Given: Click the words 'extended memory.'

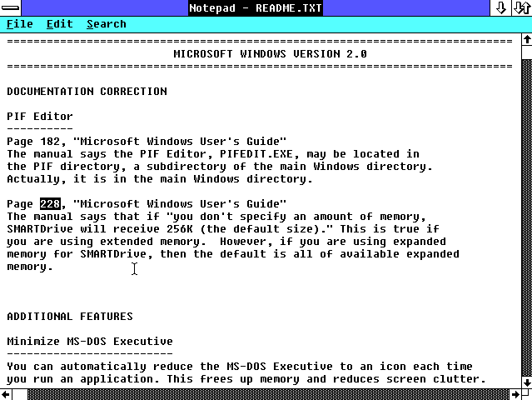Looking at the screenshot, I should click(153, 242).
